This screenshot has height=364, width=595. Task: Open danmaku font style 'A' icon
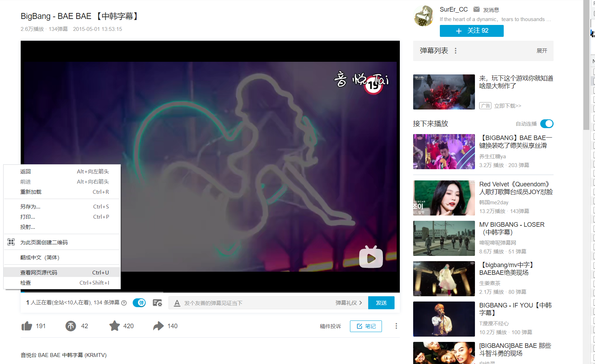click(177, 303)
